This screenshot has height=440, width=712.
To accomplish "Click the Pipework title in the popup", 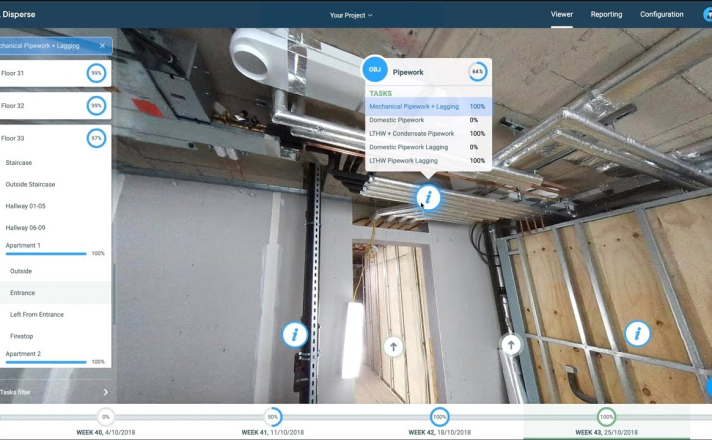I will 408,72.
